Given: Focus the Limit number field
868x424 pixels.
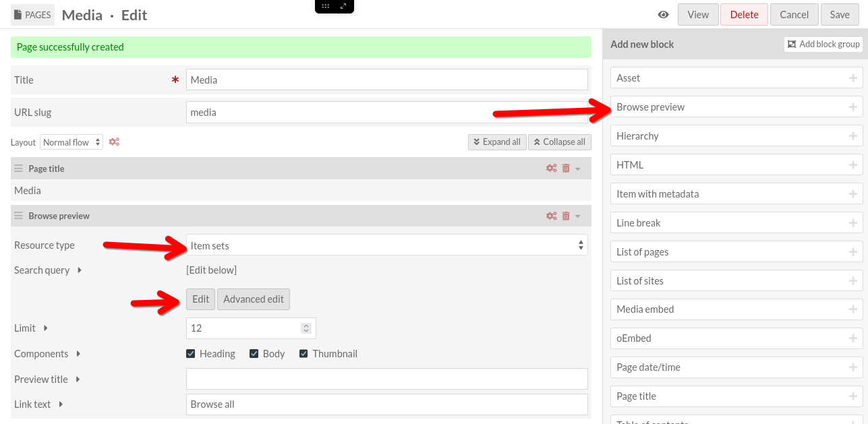Looking at the screenshot, I should 251,328.
